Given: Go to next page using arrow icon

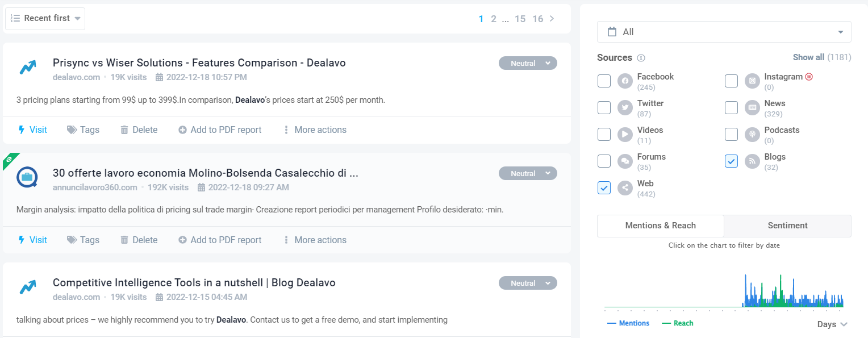Looking at the screenshot, I should [x=552, y=19].
